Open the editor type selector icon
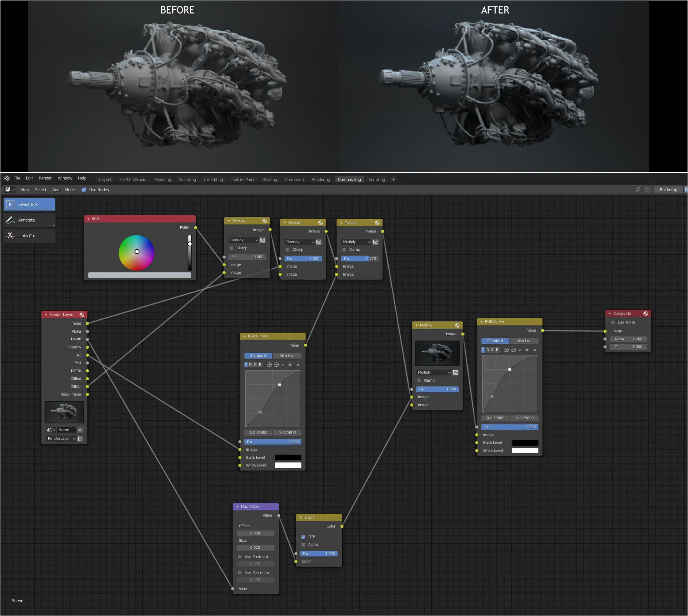 (x=10, y=190)
